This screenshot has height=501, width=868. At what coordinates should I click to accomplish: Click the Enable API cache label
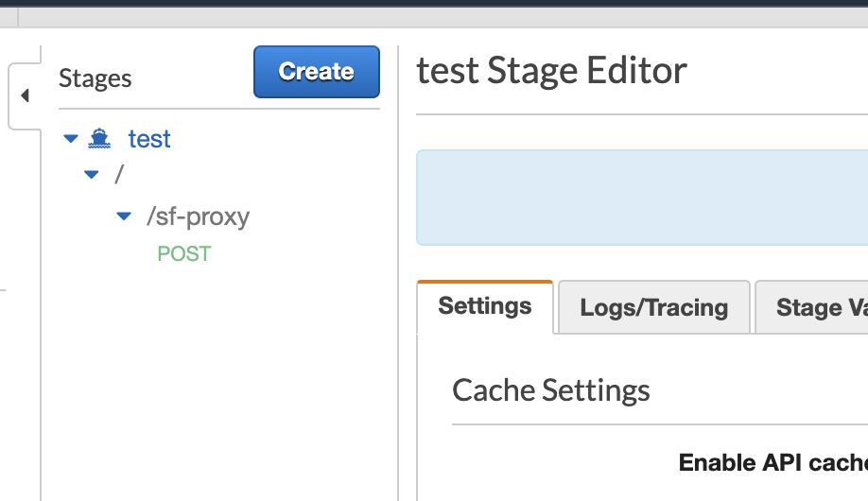(x=773, y=463)
